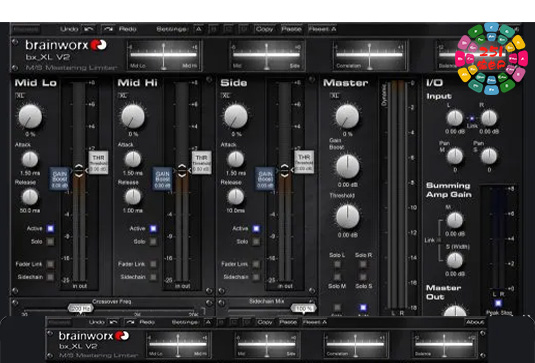535x363 pixels.
Task: Click the Mid Hi fader arrow grip
Action: (182, 170)
